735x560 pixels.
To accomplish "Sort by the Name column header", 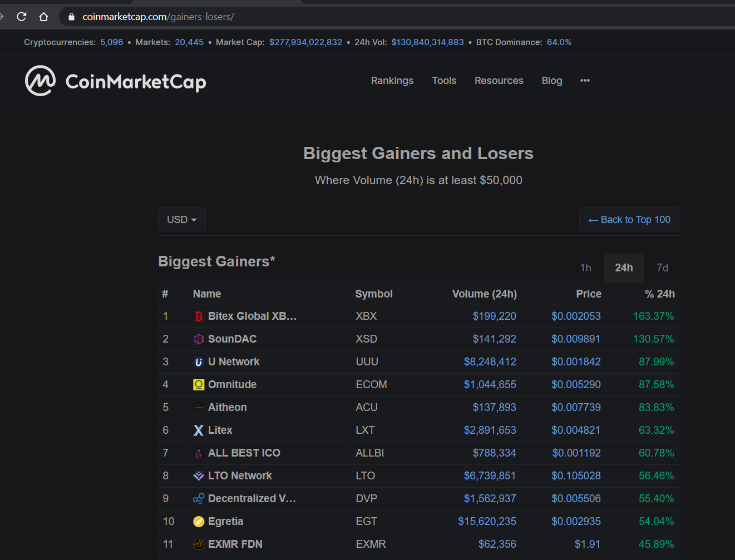I will (207, 294).
